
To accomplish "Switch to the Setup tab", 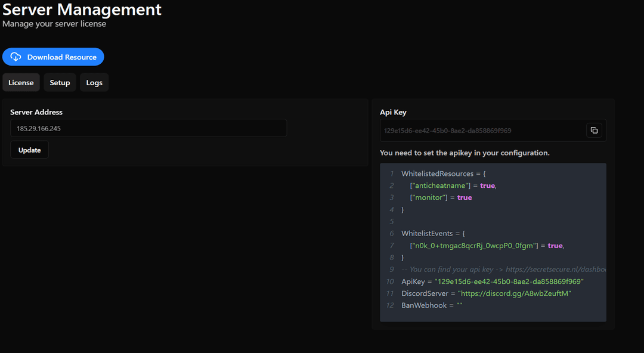I will point(60,82).
